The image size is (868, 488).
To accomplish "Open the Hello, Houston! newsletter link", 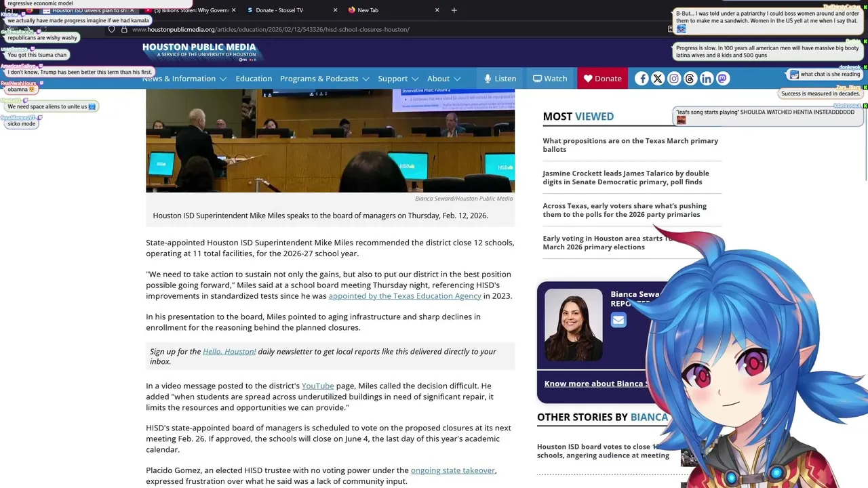I will pos(229,352).
